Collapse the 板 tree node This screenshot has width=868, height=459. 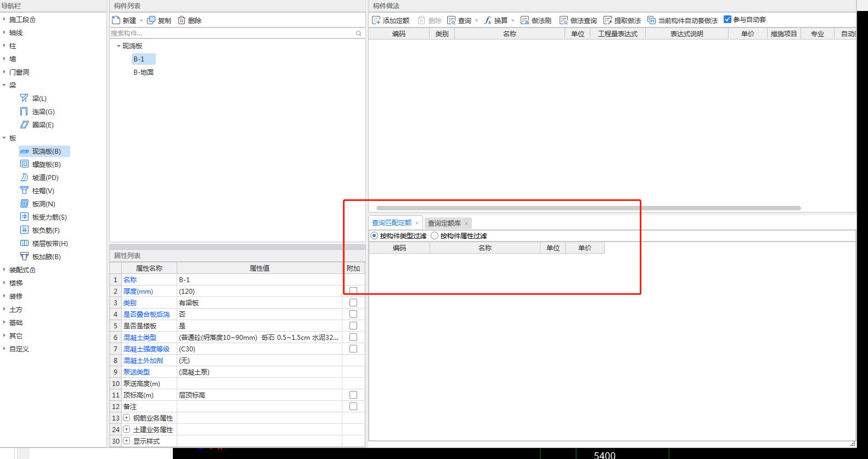(4, 138)
